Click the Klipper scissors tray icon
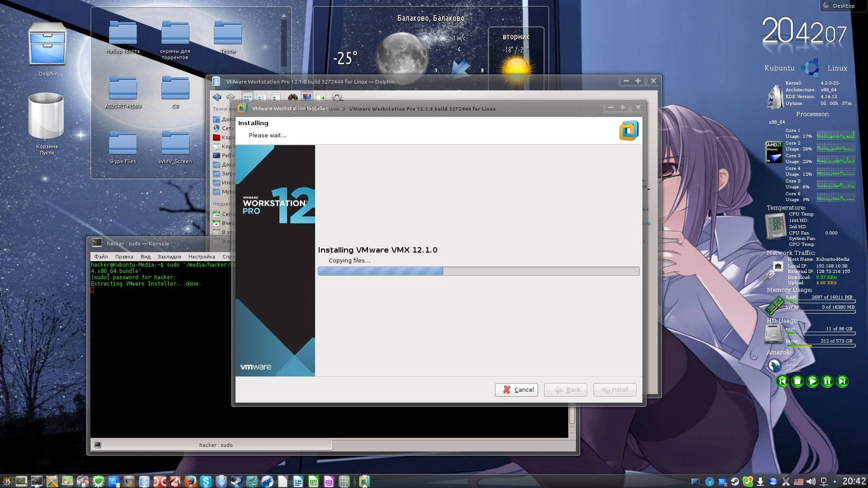This screenshot has height=488, width=868. (x=786, y=482)
